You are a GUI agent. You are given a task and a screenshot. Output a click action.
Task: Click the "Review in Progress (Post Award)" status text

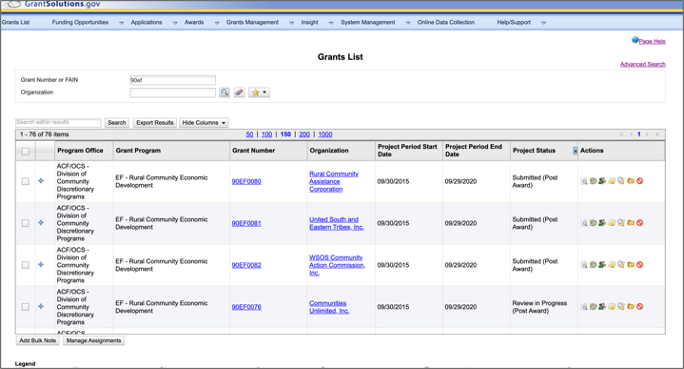pos(540,307)
